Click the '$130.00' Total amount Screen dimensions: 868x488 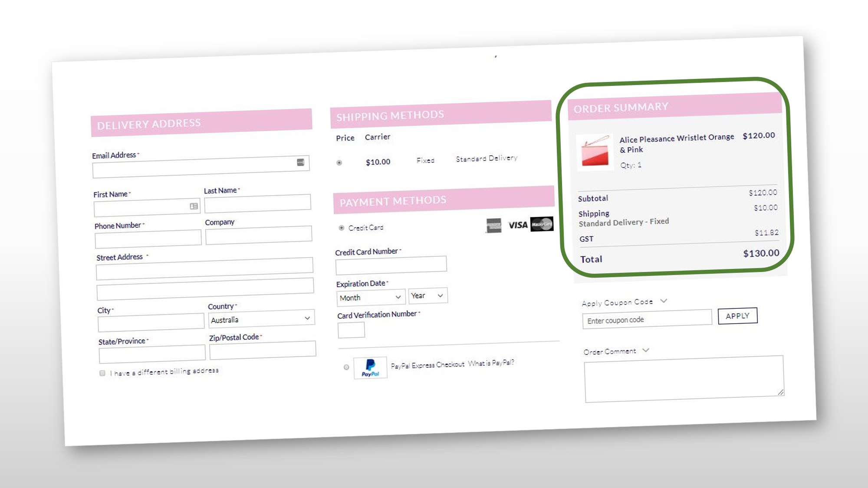point(761,253)
